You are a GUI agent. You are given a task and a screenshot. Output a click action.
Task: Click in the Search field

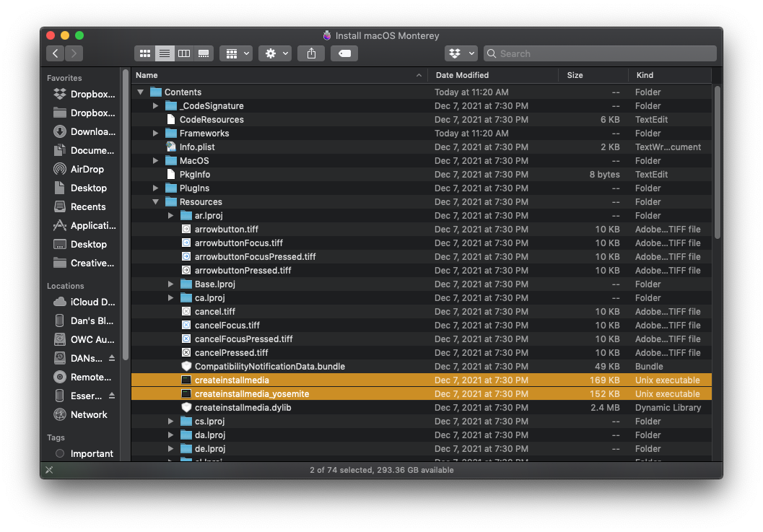point(600,53)
